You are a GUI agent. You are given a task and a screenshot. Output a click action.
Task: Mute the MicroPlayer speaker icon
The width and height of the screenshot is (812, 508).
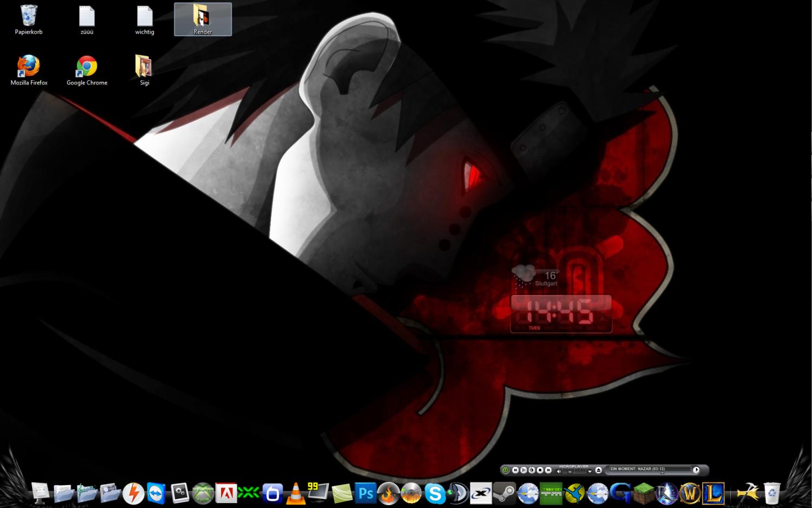click(x=559, y=472)
